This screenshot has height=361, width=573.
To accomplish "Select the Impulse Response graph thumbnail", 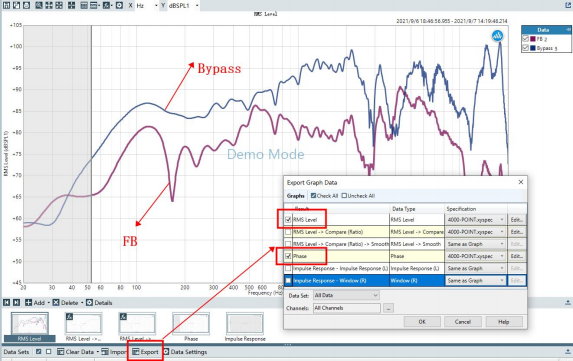I will click(245, 327).
